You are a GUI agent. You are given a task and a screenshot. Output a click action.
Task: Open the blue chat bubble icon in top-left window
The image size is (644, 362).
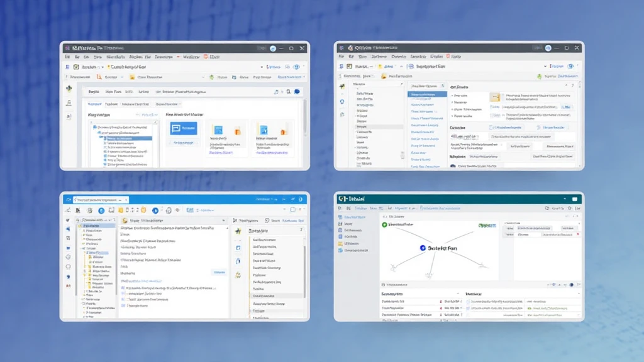(x=297, y=92)
